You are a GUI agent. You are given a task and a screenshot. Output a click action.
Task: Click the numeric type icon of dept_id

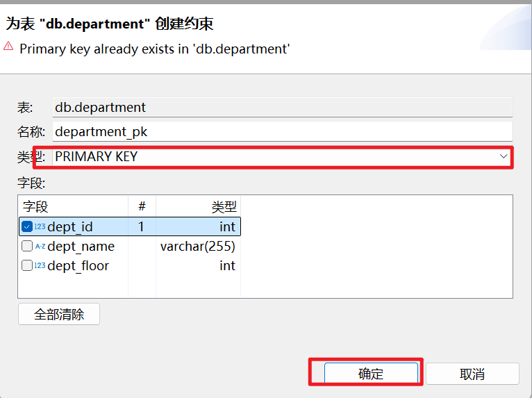40,226
